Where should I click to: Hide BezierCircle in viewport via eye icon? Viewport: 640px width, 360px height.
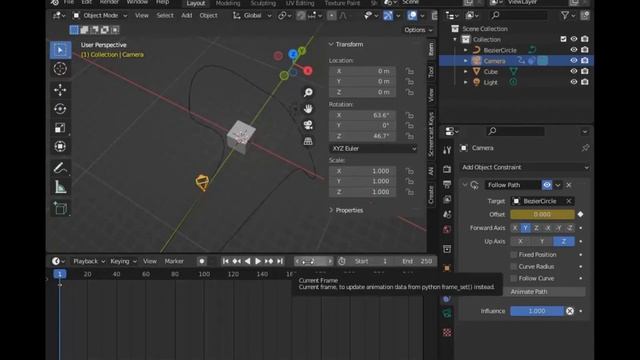click(573, 50)
